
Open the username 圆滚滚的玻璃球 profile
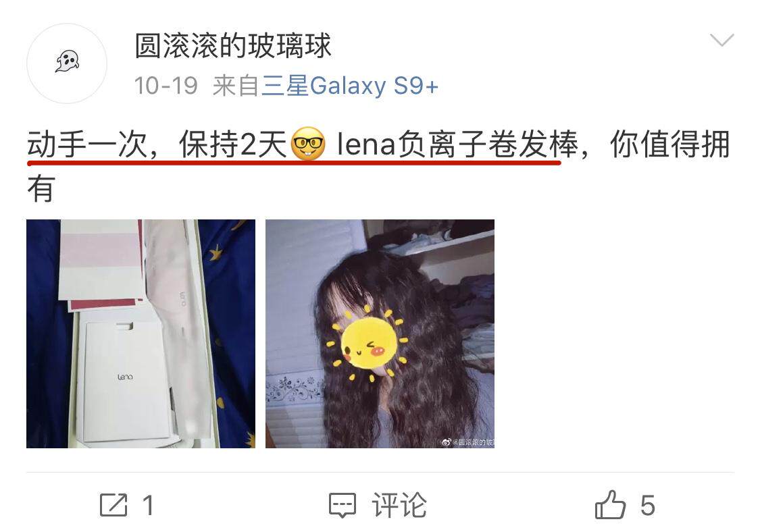233,45
